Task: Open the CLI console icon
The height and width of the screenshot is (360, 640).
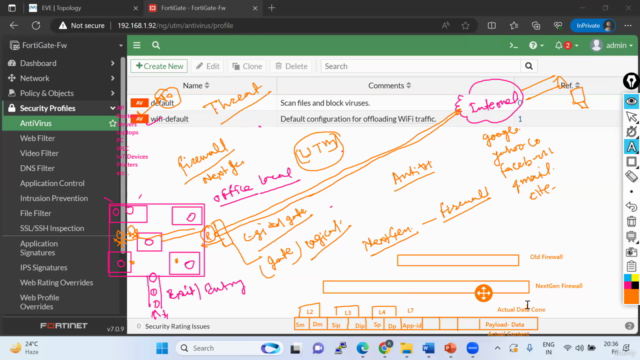Action: 513,46
